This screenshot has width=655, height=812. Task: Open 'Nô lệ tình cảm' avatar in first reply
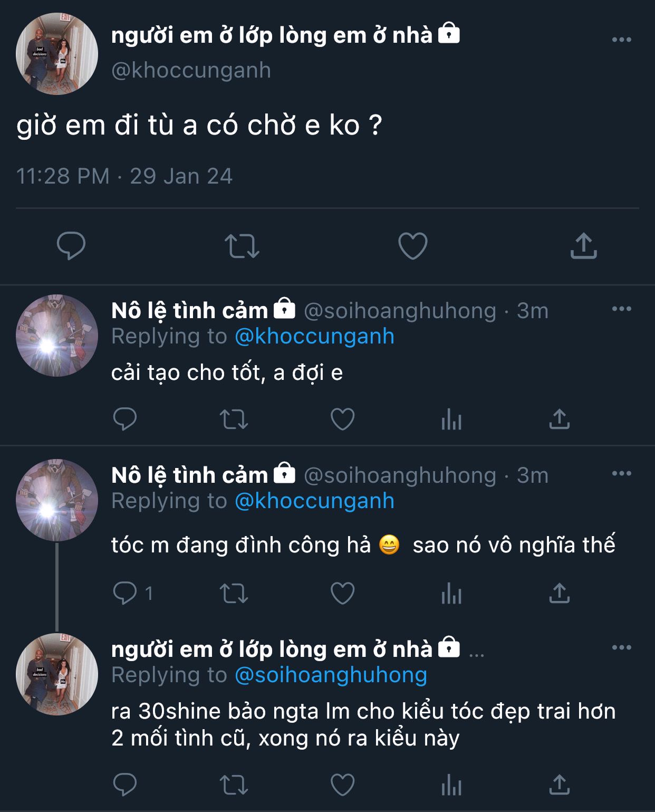57,336
